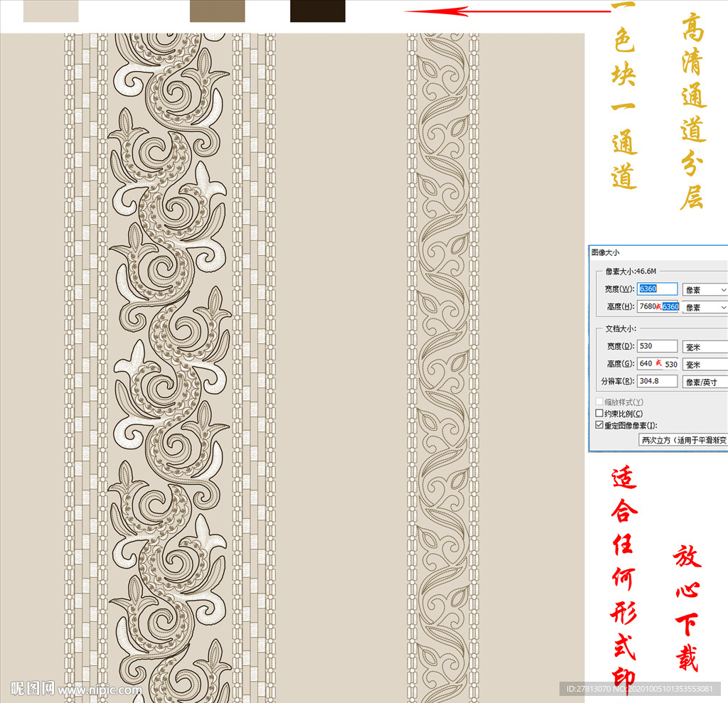
Task: Click the dark brown color swatch
Action: 318,11
